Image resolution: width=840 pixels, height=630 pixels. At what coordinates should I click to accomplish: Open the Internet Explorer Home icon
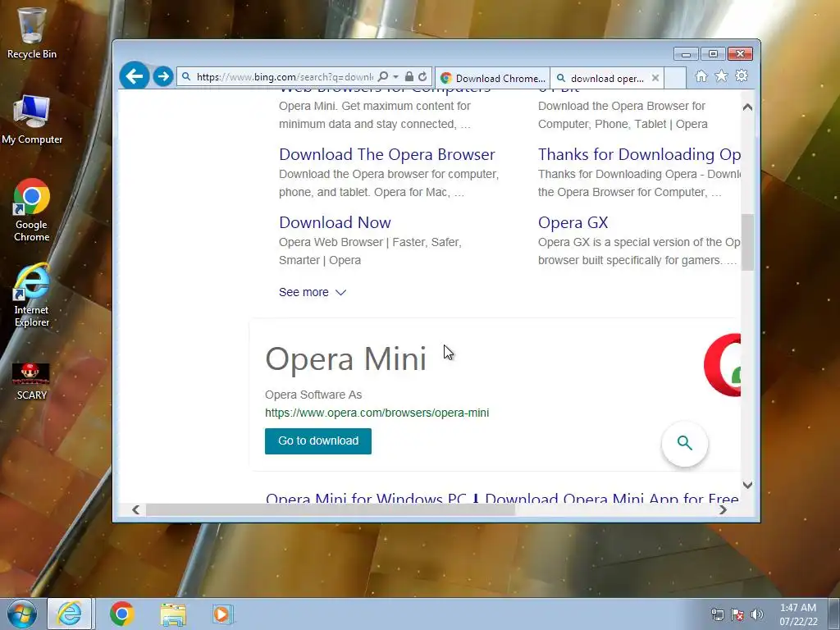[x=701, y=76]
